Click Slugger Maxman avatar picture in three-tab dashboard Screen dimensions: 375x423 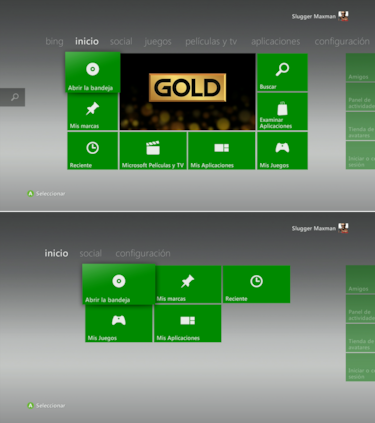pyautogui.click(x=343, y=228)
